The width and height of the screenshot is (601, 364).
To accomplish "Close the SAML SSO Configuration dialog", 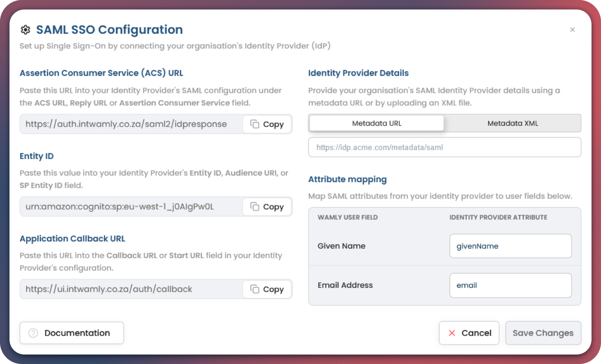I will coord(572,30).
